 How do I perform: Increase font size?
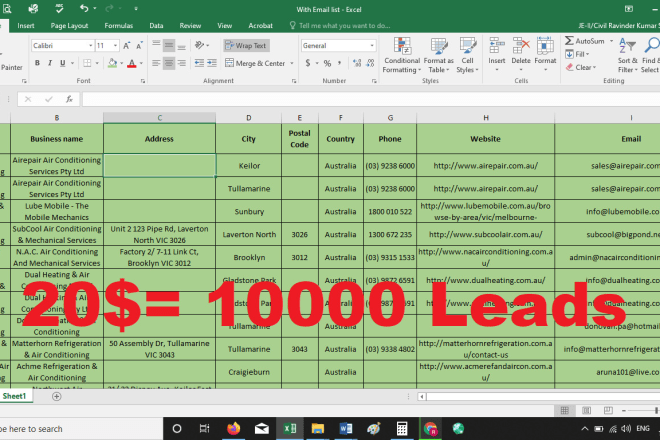[x=127, y=45]
